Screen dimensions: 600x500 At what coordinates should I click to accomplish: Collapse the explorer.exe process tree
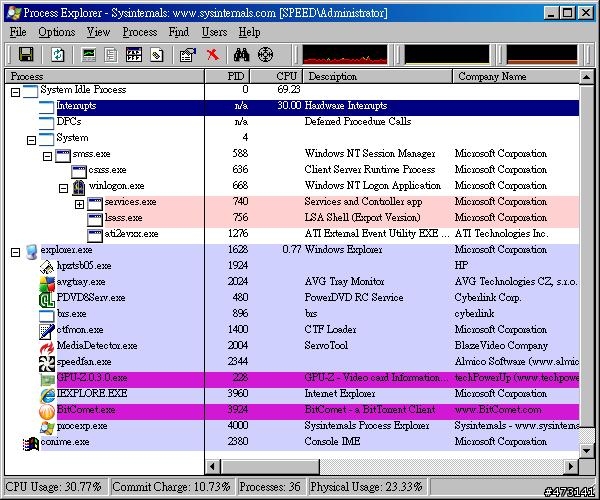15,250
